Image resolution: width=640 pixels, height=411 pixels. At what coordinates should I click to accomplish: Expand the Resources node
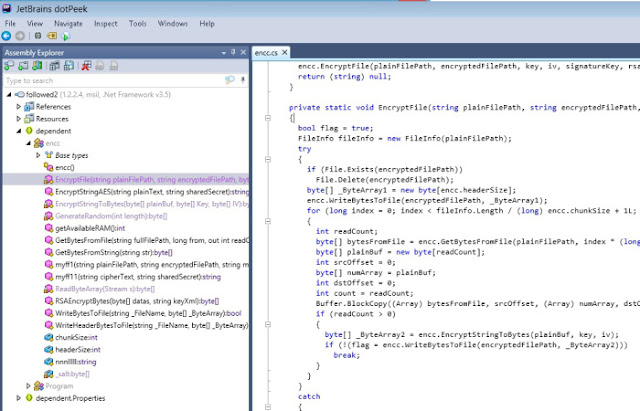(18, 119)
